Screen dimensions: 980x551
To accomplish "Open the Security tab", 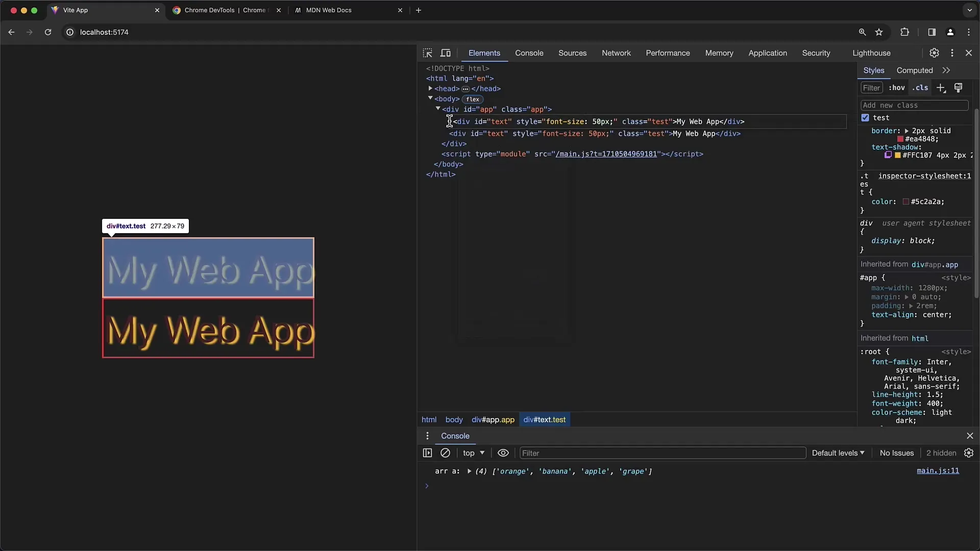I will pyautogui.click(x=816, y=53).
